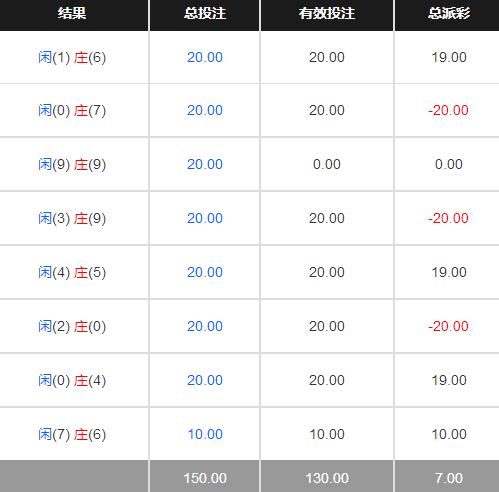Click the 有效投注 column header

[327, 15]
